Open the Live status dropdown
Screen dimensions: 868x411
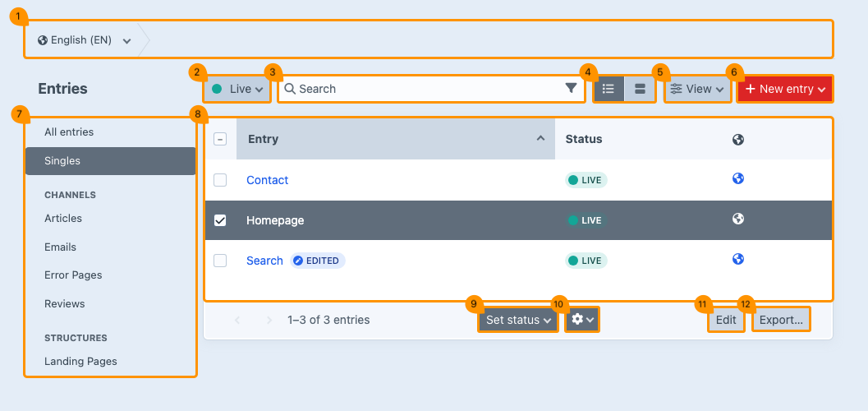(238, 89)
